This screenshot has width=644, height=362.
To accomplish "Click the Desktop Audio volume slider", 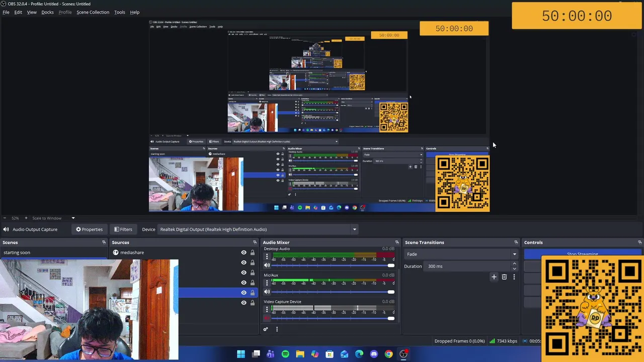I will tap(333, 265).
